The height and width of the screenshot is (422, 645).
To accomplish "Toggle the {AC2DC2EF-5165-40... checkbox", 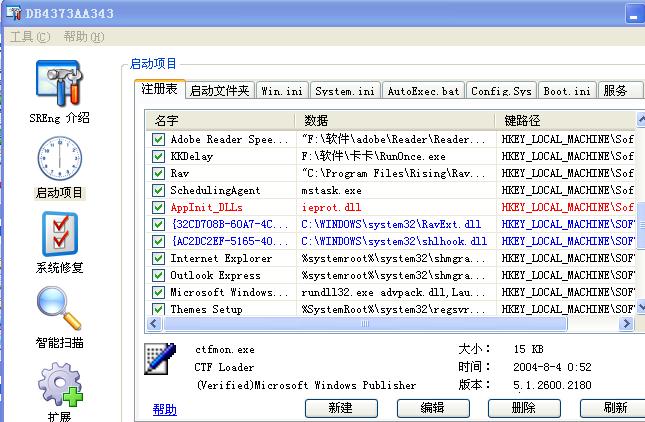I will pos(158,241).
